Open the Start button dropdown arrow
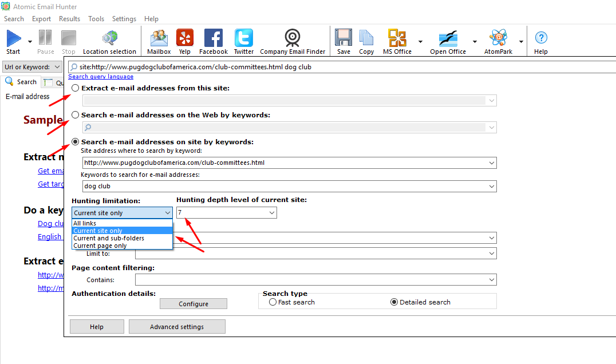This screenshot has height=364, width=616. coord(30,42)
